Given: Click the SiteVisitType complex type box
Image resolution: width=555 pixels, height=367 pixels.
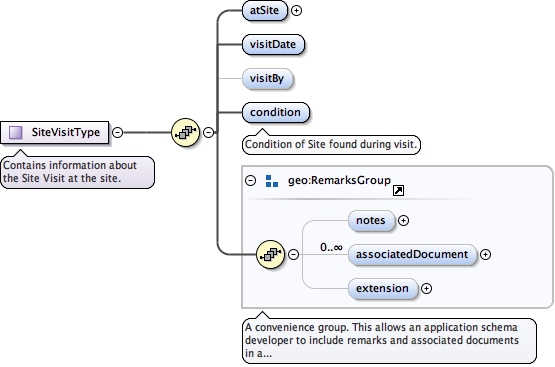Looking at the screenshot, I should (x=55, y=132).
